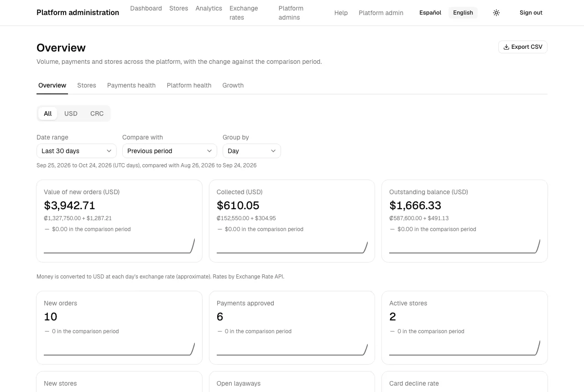Open the Group by dropdown
The image size is (584, 392).
coord(252,151)
